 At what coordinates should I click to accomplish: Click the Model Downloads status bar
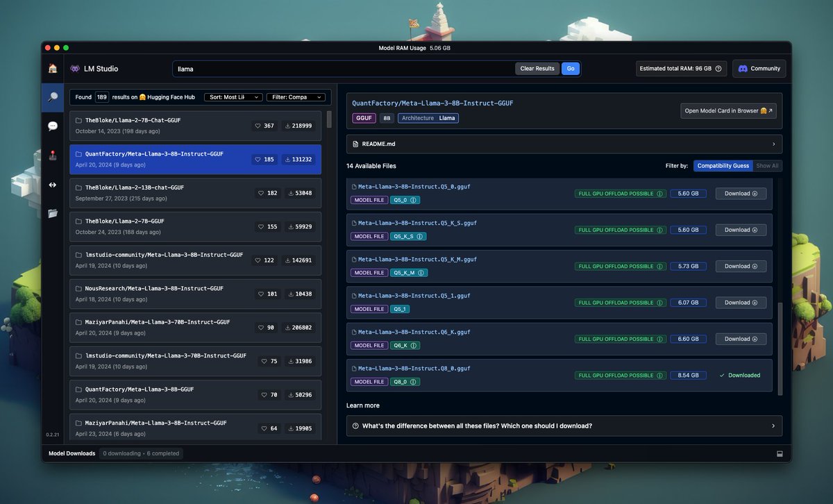click(114, 453)
